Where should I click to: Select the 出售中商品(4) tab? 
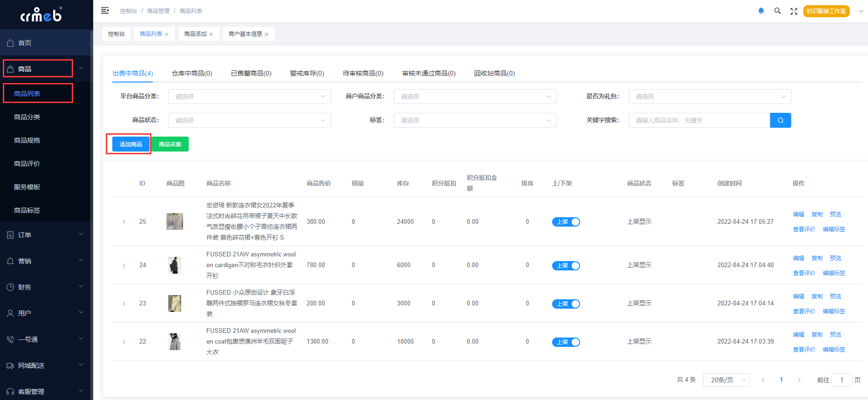133,73
